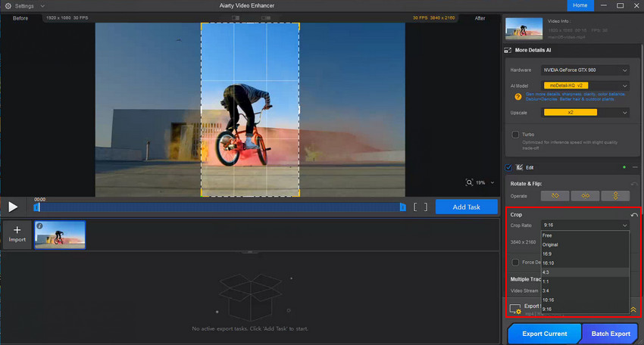Click the Video Info thumbnail

[x=524, y=28]
